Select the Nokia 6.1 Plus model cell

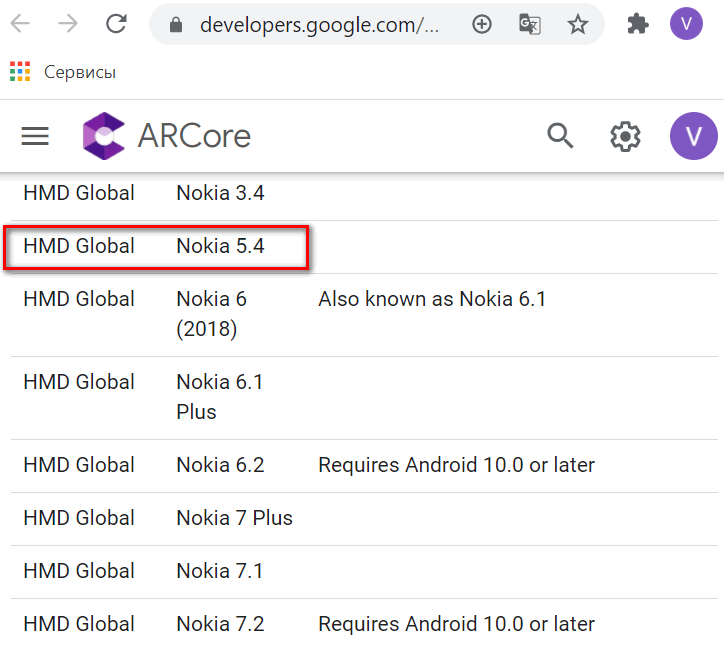[219, 397]
